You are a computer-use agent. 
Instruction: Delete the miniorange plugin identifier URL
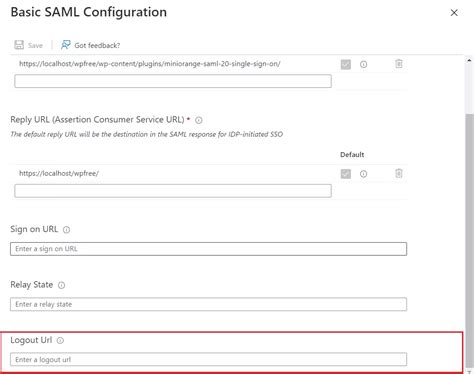coord(399,64)
